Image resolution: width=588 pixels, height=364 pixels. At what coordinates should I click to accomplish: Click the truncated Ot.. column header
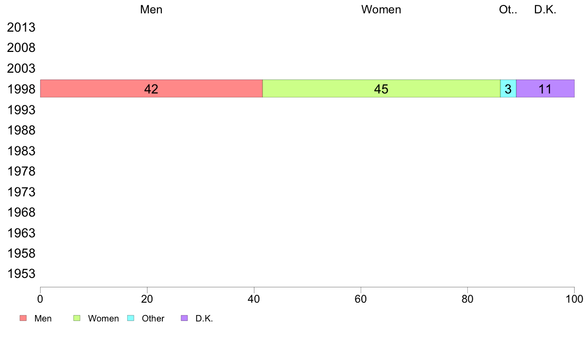point(508,9)
